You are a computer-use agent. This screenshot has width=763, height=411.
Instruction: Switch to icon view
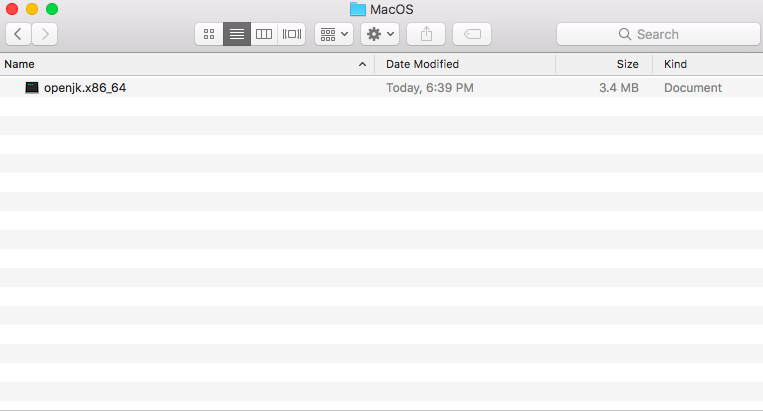(209, 34)
